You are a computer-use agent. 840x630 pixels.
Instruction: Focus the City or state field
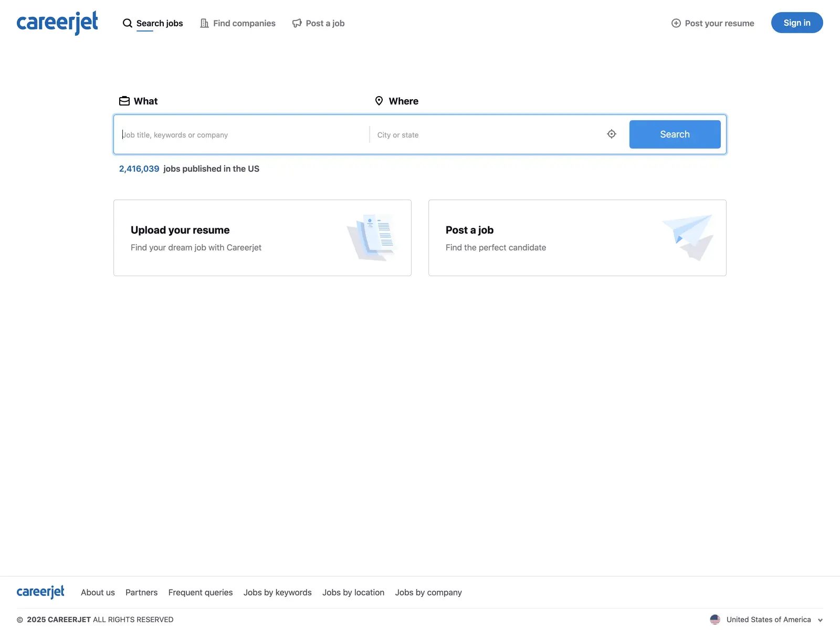pos(488,134)
